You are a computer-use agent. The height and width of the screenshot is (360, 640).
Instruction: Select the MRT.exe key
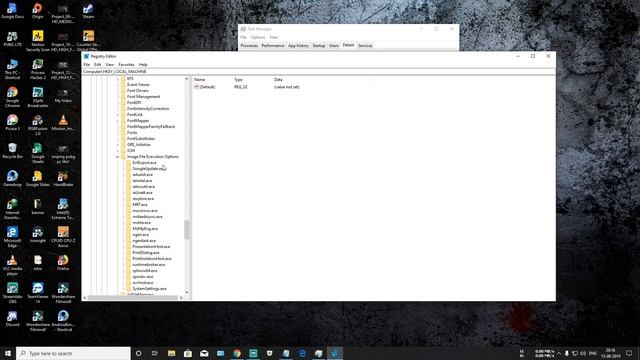[140, 204]
